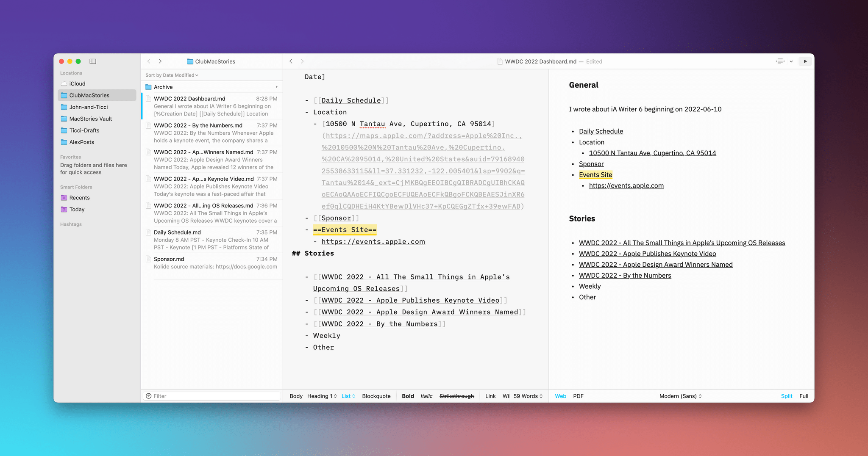Insert a Link from the toolbar
This screenshot has height=456, width=868.
point(490,396)
